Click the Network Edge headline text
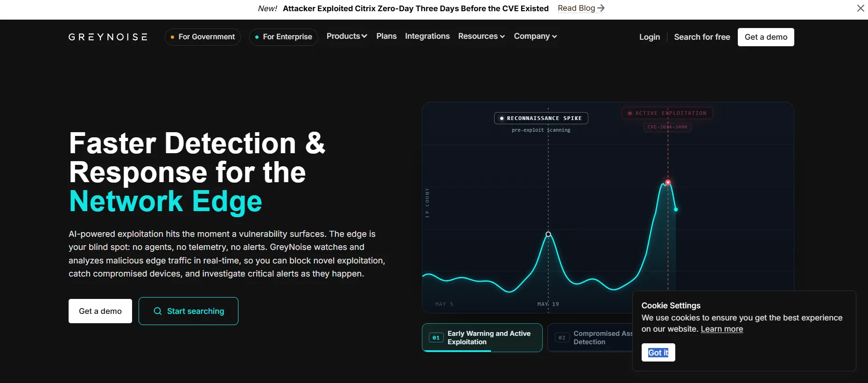The image size is (868, 383). tap(166, 201)
